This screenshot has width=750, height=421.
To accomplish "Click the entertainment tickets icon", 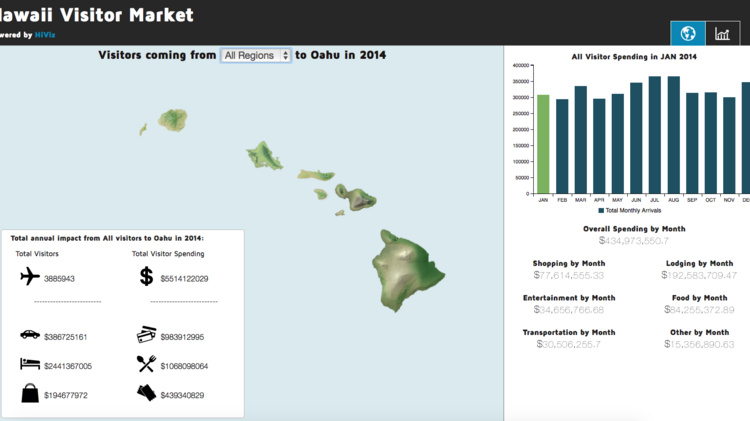I will (147, 394).
